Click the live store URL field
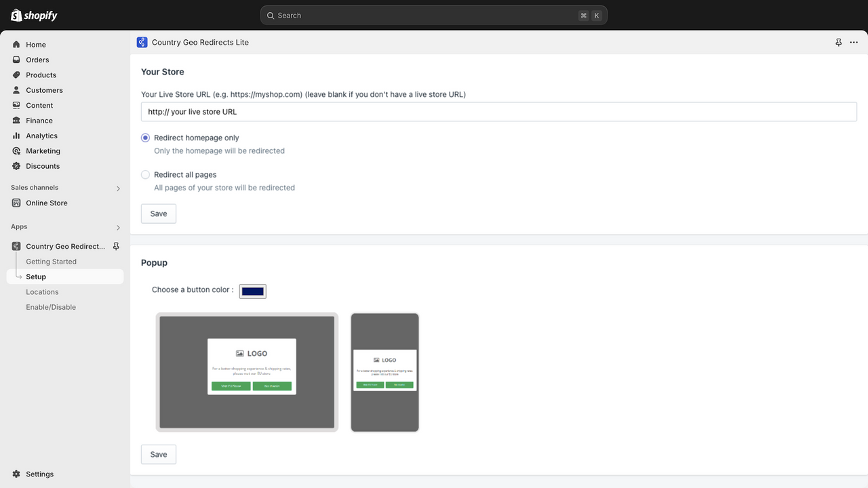This screenshot has height=488, width=868. [499, 111]
